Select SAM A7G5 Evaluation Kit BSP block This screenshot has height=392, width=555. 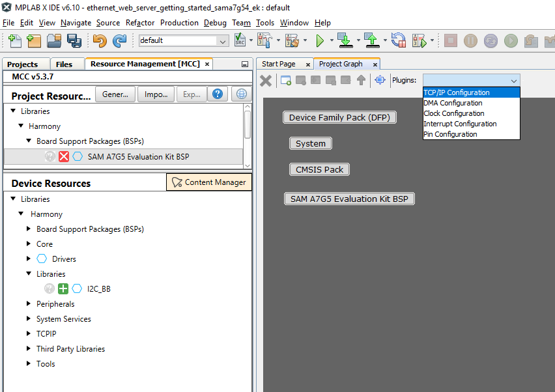point(349,199)
